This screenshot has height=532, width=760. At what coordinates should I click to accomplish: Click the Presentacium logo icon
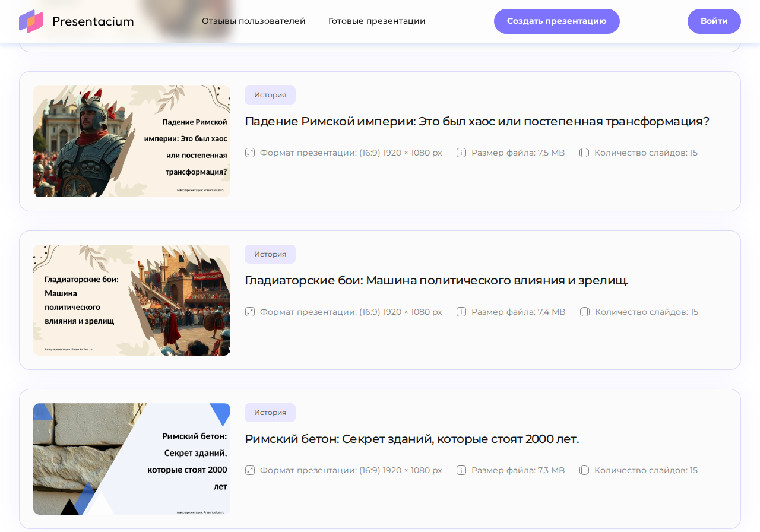tap(31, 21)
